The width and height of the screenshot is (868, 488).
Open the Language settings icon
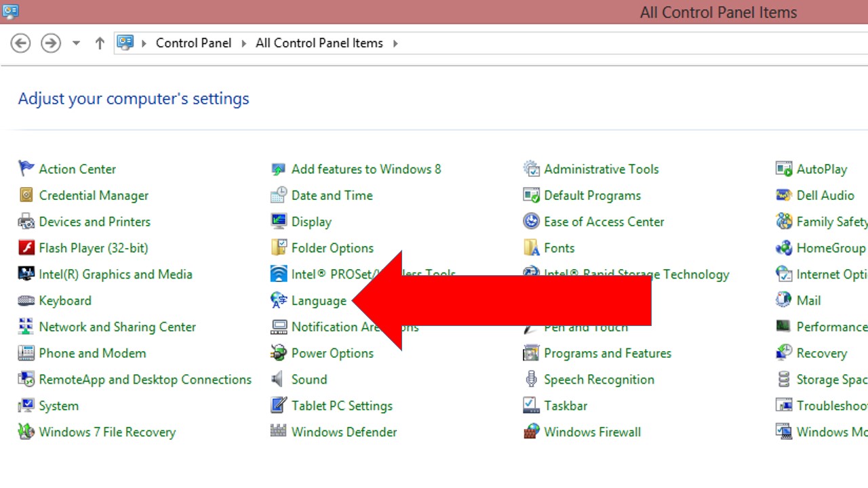point(279,300)
